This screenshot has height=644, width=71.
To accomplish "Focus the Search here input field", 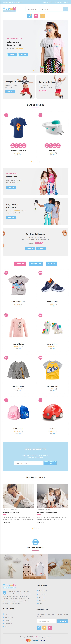I will click(x=51, y=9).
